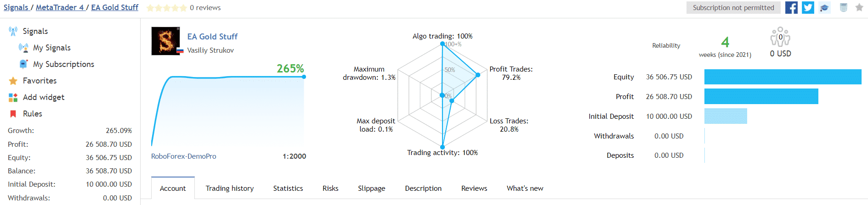868x205 pixels.
Task: Click the subscribers people icon
Action: 780,37
